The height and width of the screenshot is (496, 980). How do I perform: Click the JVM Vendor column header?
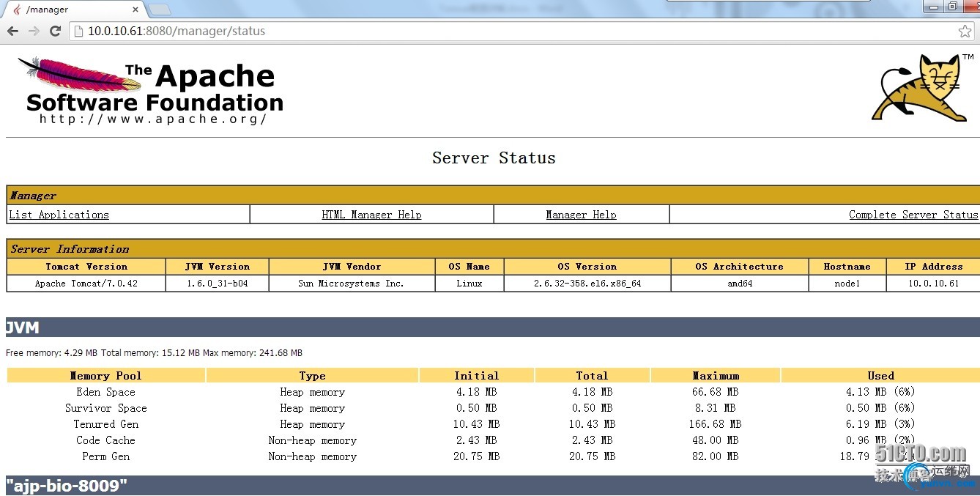click(x=352, y=267)
